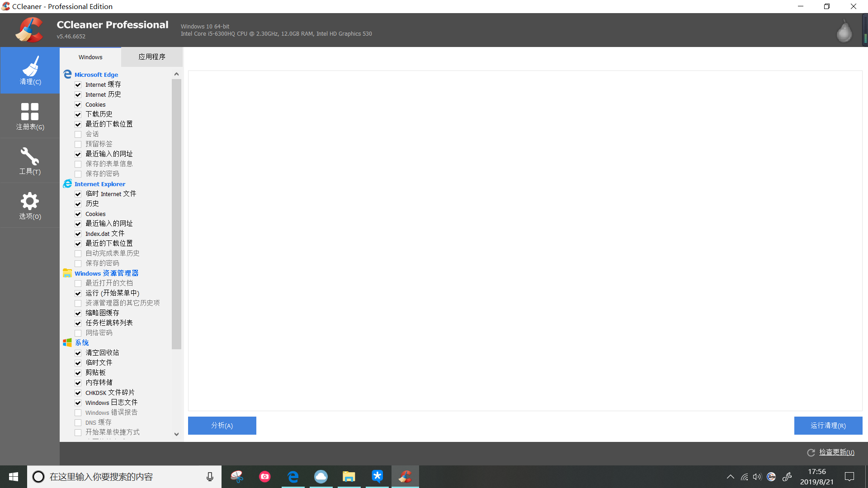The width and height of the screenshot is (868, 488).
Task: Click the microphone icon in search box
Action: pyautogui.click(x=210, y=477)
